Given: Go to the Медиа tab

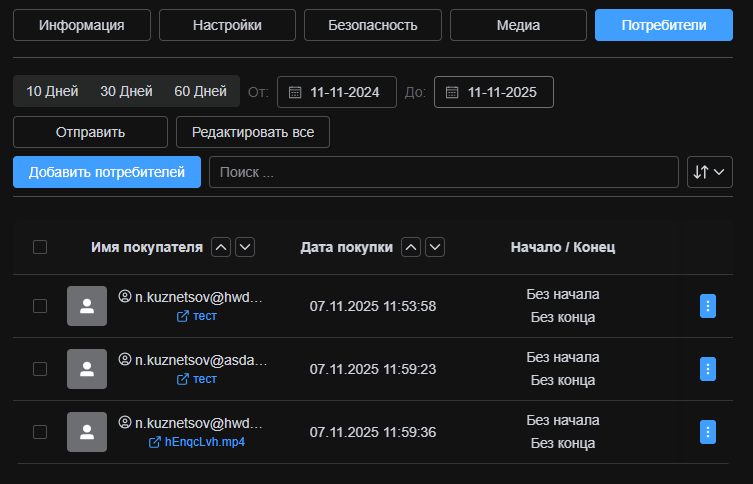Looking at the screenshot, I should click(518, 25).
